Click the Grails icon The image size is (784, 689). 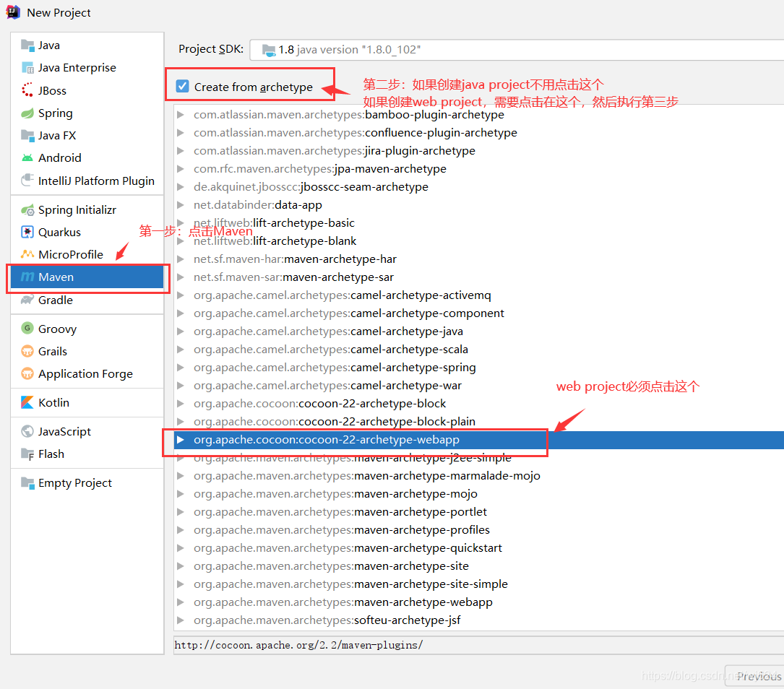click(27, 351)
